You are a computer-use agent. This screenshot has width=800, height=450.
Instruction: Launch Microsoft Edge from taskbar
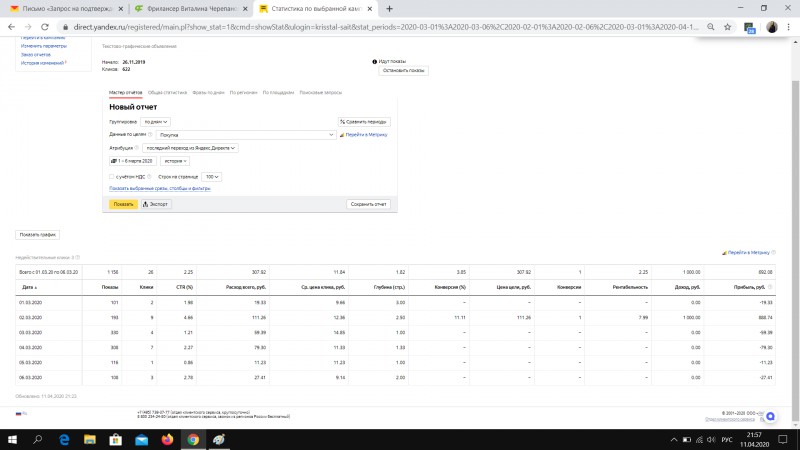[64, 439]
